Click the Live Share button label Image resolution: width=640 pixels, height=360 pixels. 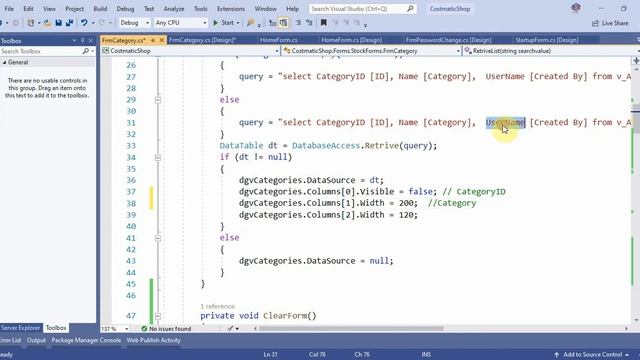[615, 23]
